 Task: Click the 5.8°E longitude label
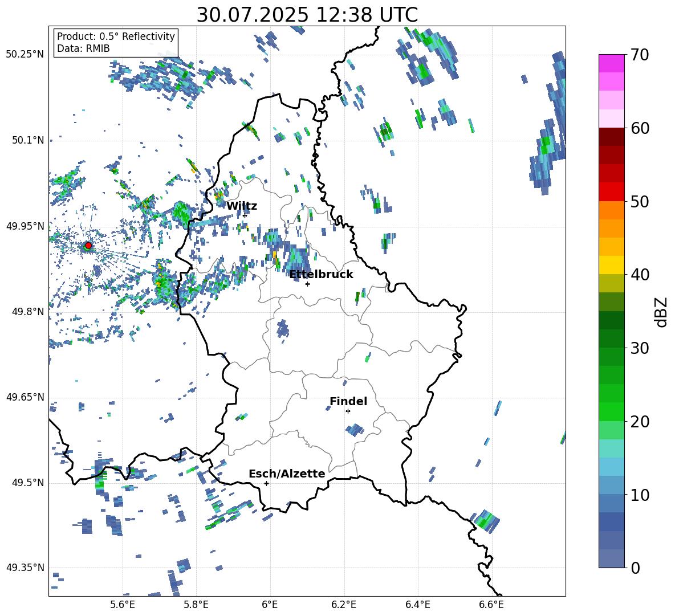click(196, 605)
